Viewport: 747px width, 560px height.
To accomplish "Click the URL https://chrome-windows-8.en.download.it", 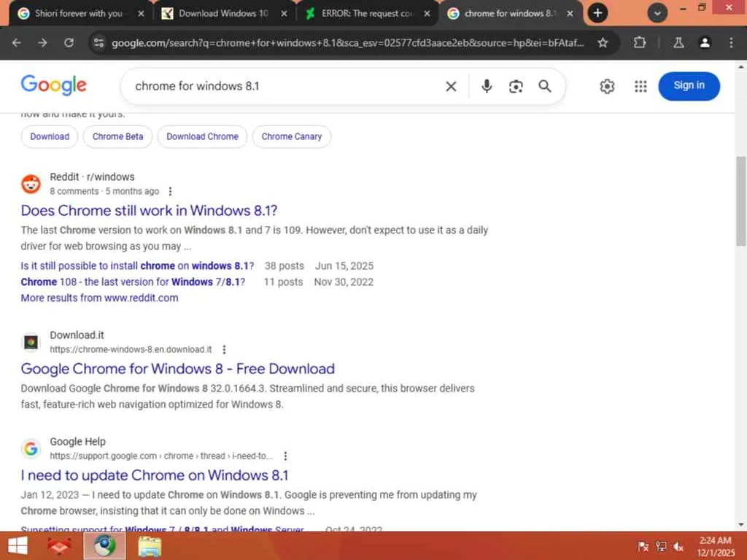I will coord(131,349).
